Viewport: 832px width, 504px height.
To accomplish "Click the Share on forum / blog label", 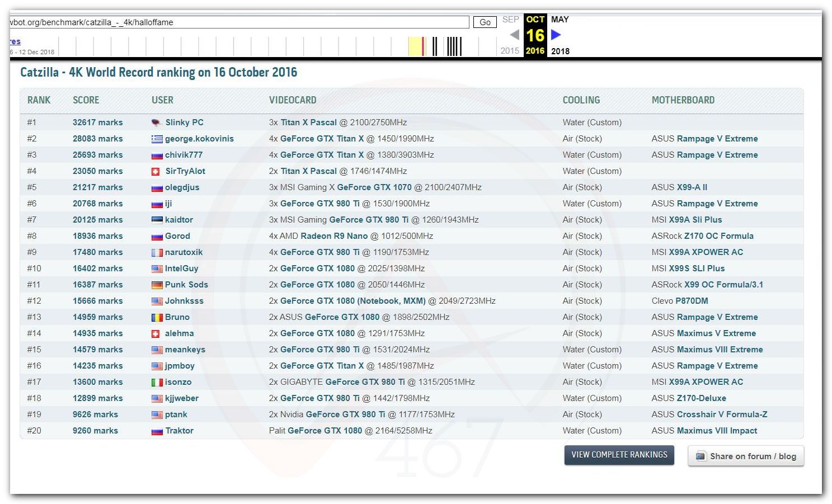I will (x=753, y=456).
